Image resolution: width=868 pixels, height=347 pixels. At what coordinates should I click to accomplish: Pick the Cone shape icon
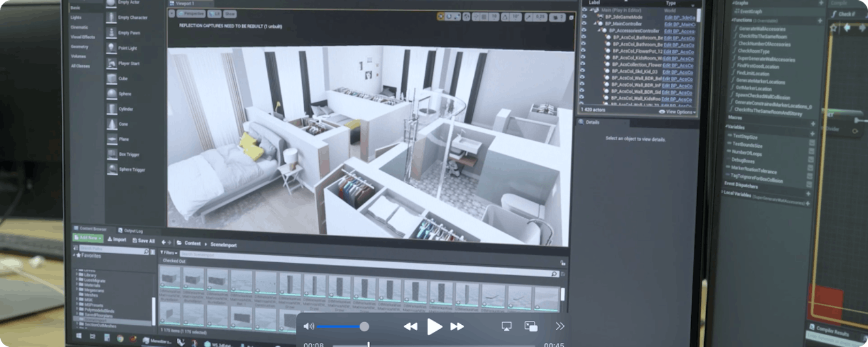[112, 125]
